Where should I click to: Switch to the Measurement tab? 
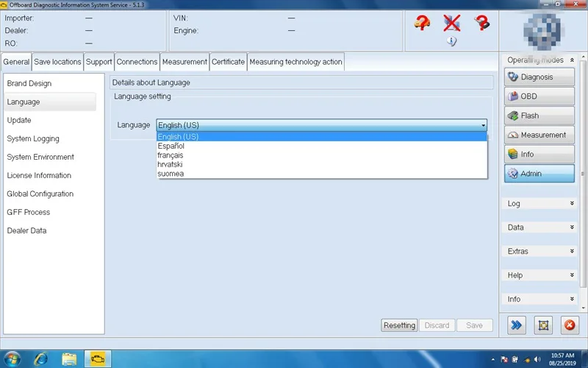(184, 62)
